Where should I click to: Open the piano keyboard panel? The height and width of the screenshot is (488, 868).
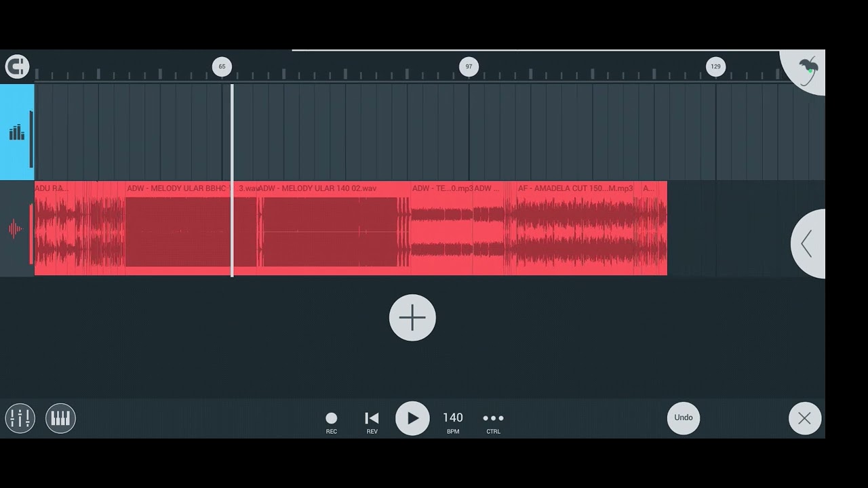pyautogui.click(x=60, y=418)
